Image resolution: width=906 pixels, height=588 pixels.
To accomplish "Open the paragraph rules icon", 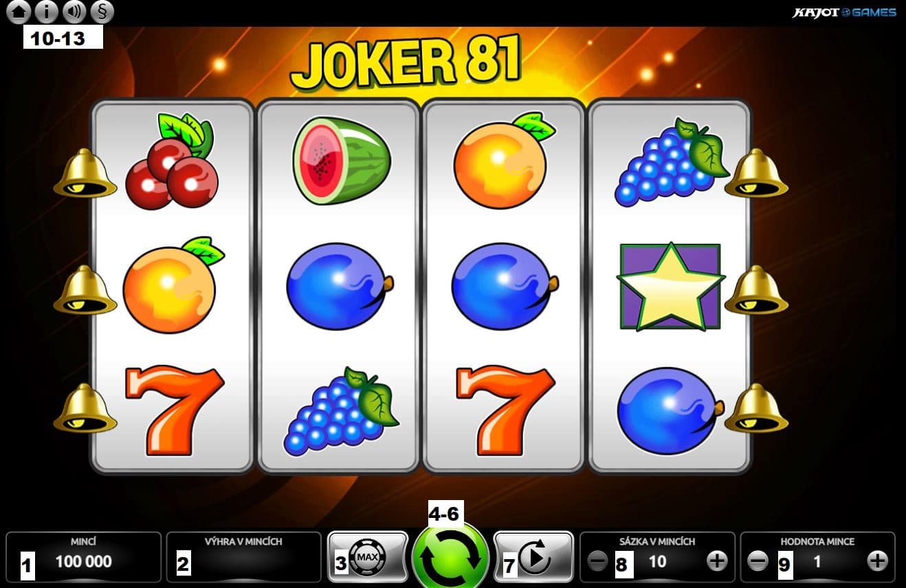I will pos(102,12).
